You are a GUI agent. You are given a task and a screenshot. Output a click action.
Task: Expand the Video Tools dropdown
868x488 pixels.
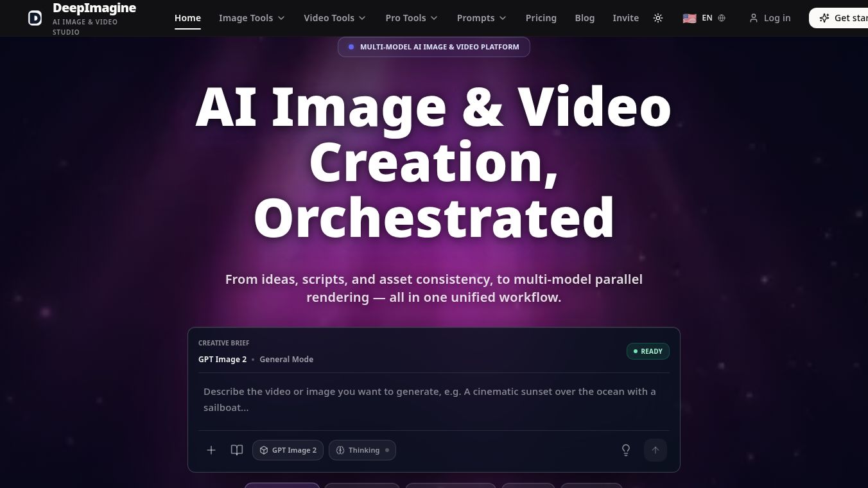pos(334,18)
